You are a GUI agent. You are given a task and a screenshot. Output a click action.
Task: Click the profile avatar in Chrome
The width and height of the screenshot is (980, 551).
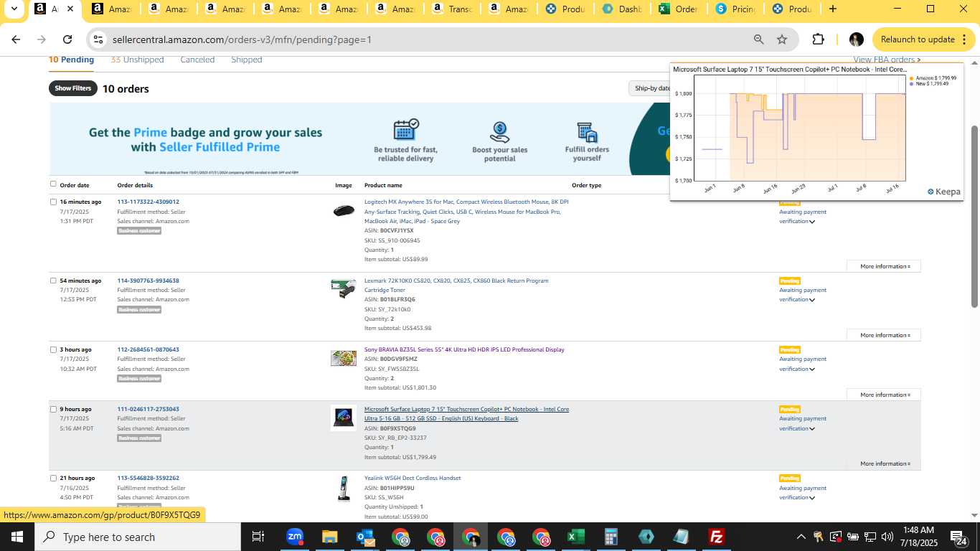856,39
